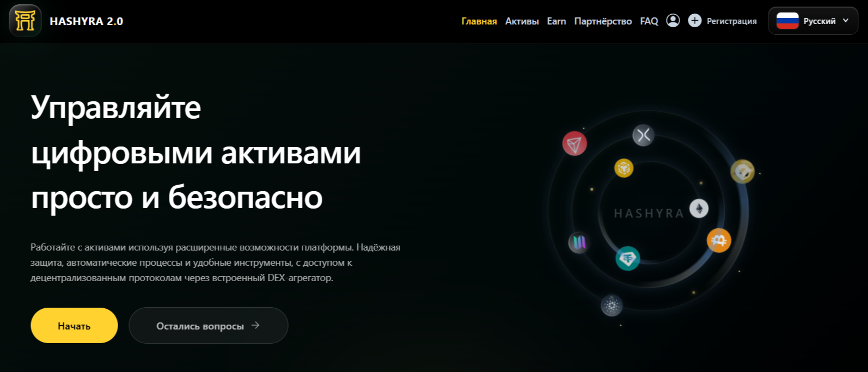This screenshot has width=868, height=372.
Task: Click the paragraph starting Работайте с активами
Action: pos(215,263)
